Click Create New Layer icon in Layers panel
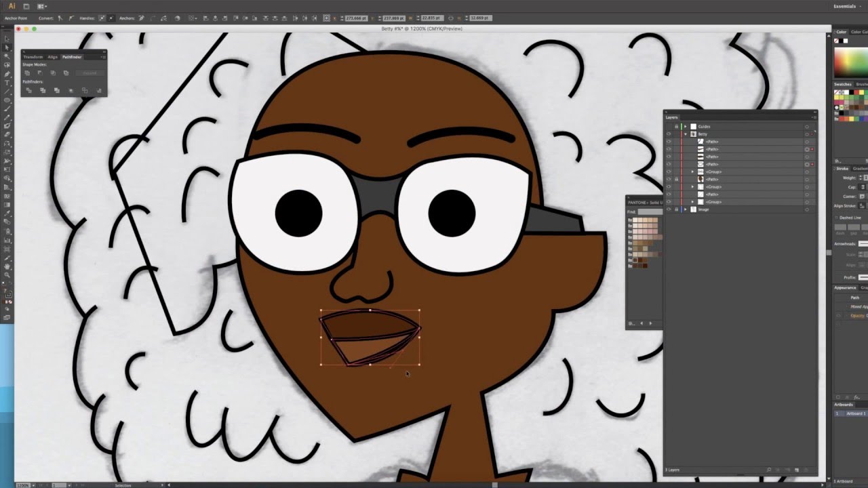The width and height of the screenshot is (868, 488). (797, 470)
